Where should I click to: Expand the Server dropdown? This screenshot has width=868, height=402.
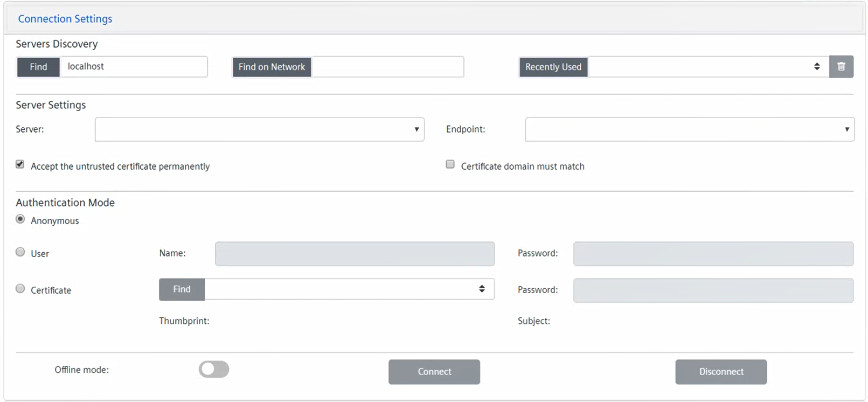pyautogui.click(x=259, y=129)
